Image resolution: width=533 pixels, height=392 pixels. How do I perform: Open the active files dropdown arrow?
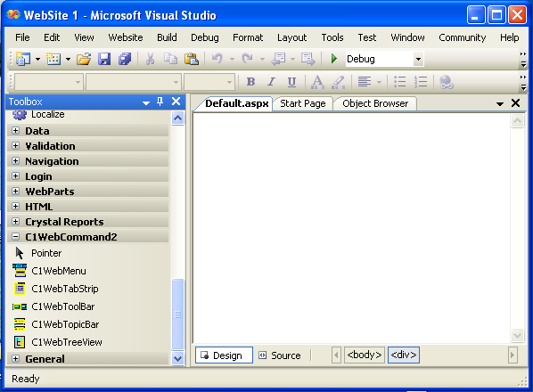500,103
